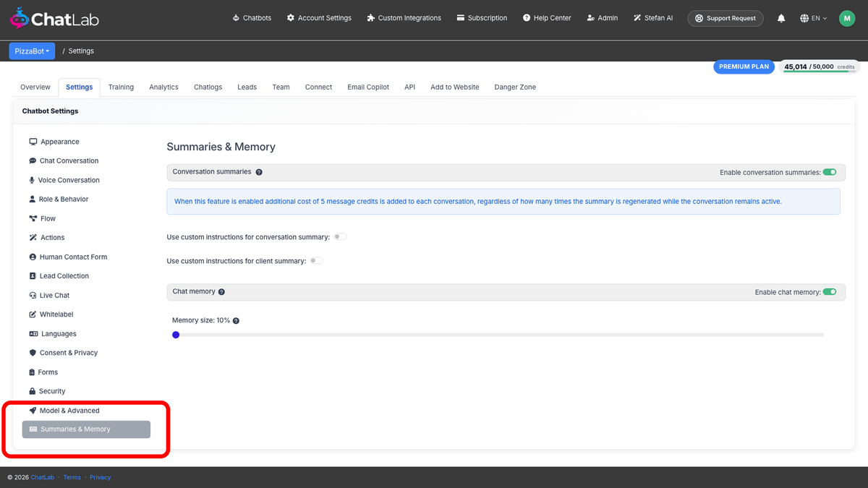
Task: Click the Flow diagram icon
Action: pos(33,218)
